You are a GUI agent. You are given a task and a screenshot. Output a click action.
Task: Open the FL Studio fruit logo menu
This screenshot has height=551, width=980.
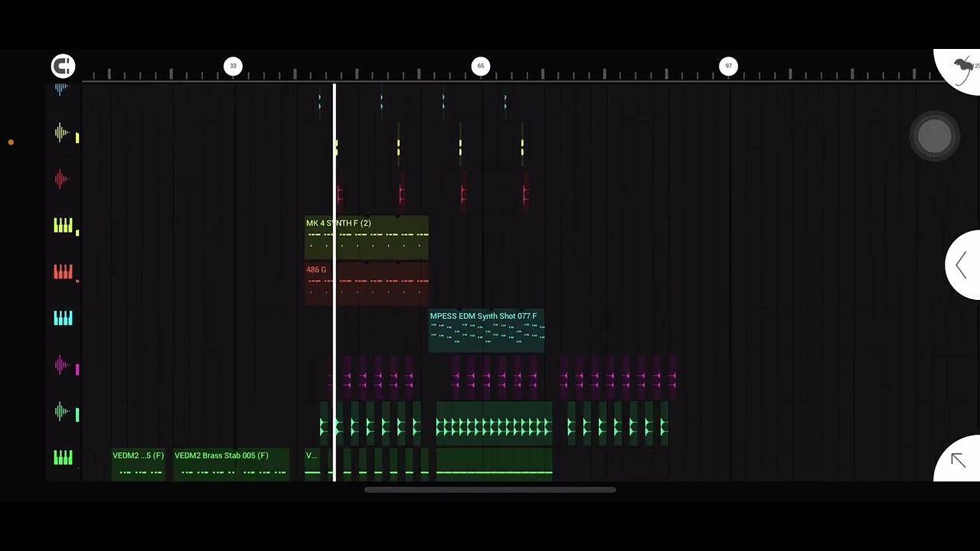pos(962,70)
